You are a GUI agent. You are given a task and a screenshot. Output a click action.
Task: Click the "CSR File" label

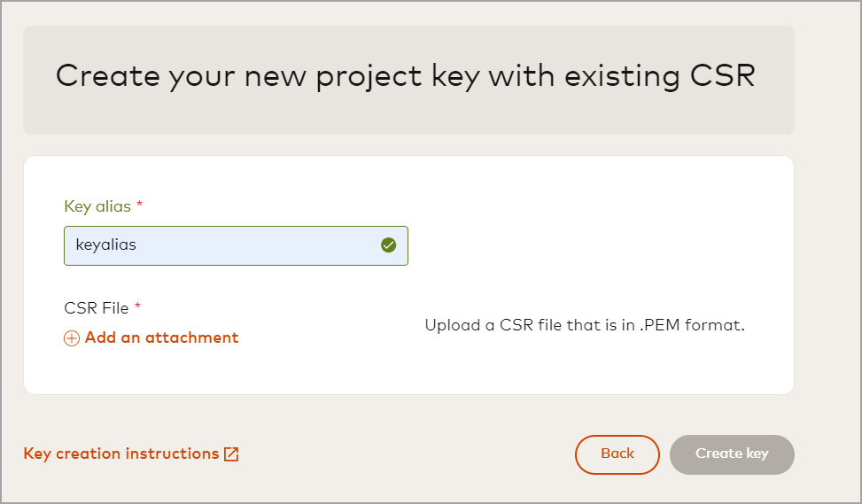point(97,308)
